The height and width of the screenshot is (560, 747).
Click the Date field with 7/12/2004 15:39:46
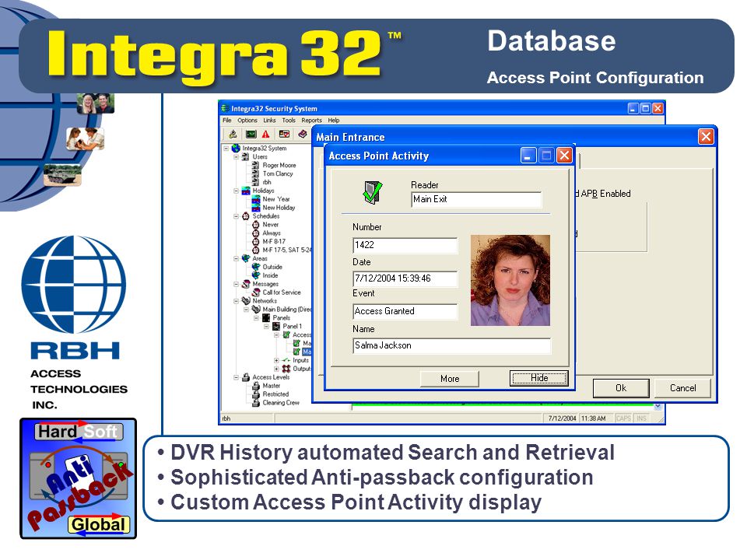(405, 278)
